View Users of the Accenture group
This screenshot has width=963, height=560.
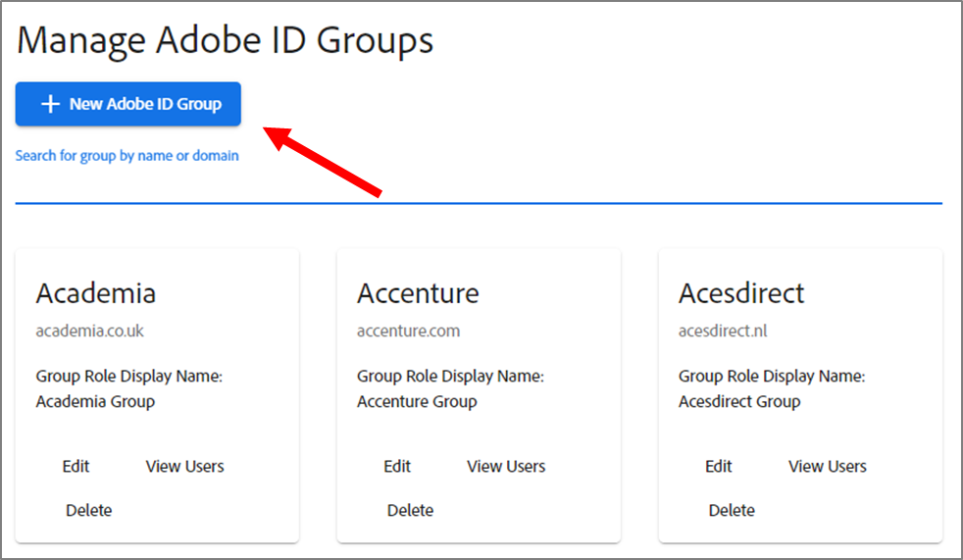click(x=506, y=466)
